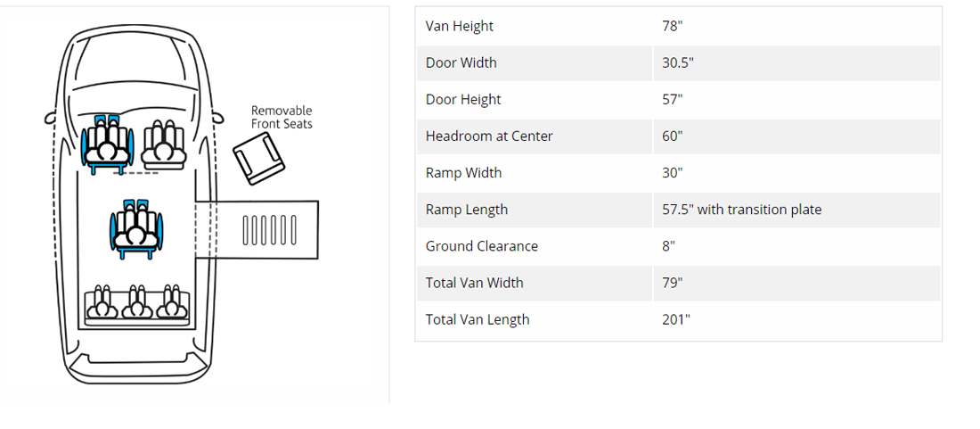Select Headroom at Center row
The height and width of the screenshot is (429, 980).
click(678, 136)
